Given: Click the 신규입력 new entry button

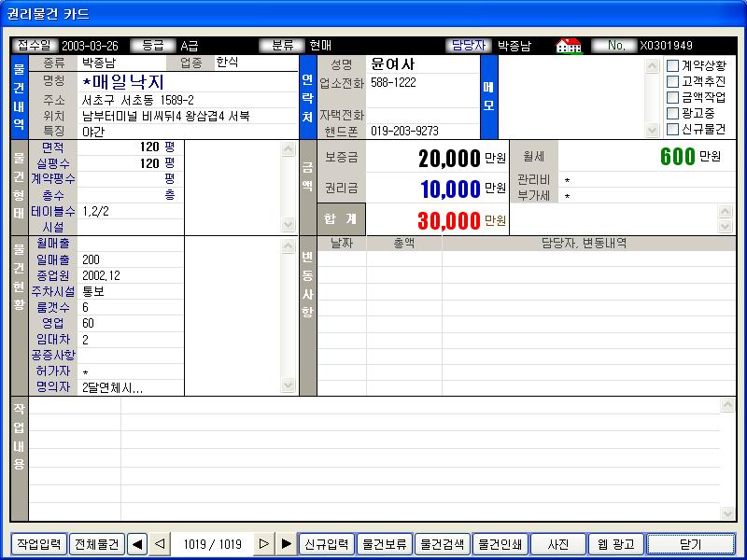Looking at the screenshot, I should click(x=327, y=544).
